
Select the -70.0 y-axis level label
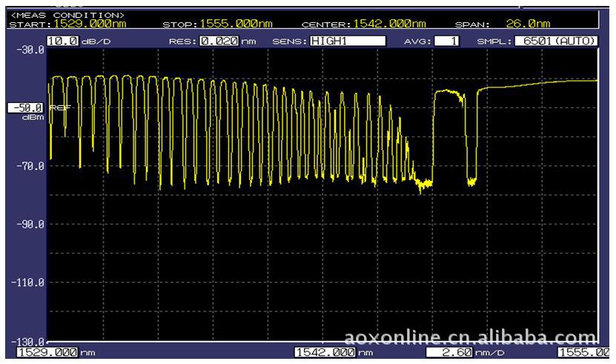click(30, 166)
